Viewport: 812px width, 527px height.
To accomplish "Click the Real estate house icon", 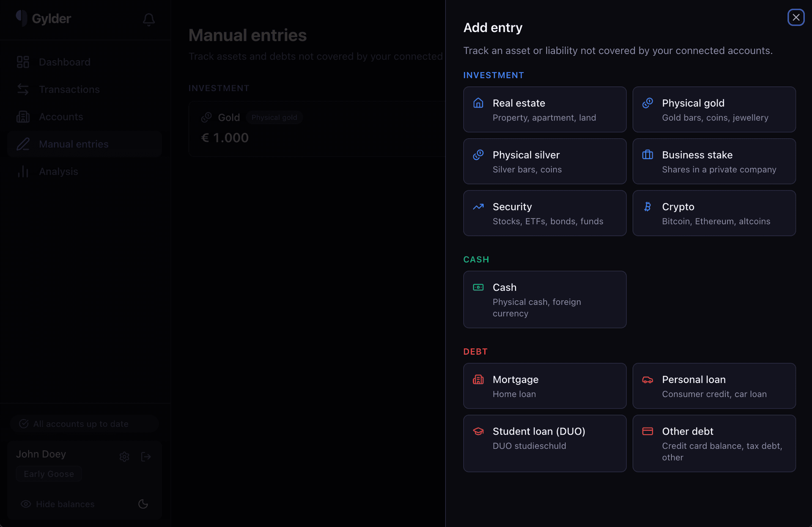I will coord(478,102).
